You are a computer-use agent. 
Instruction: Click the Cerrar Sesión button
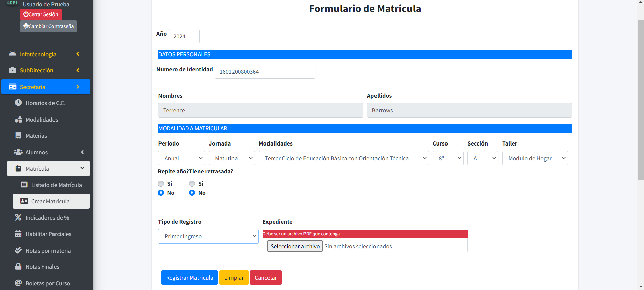(x=41, y=14)
